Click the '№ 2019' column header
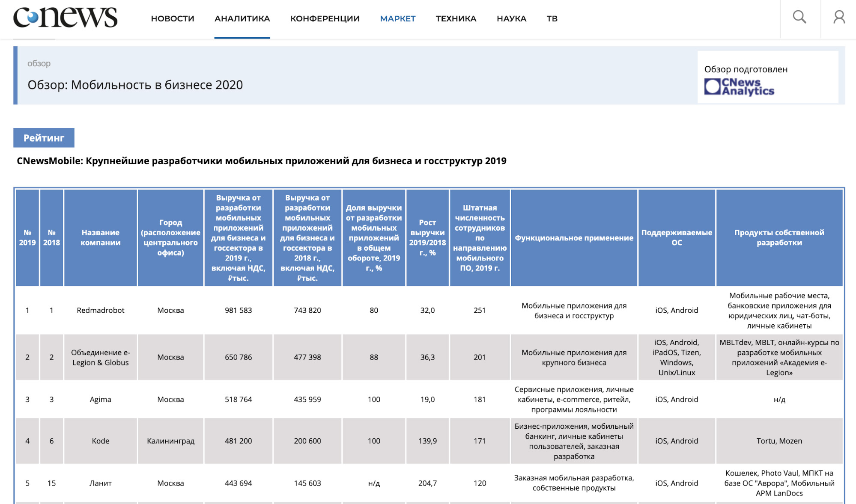The height and width of the screenshot is (504, 856). tap(27, 237)
